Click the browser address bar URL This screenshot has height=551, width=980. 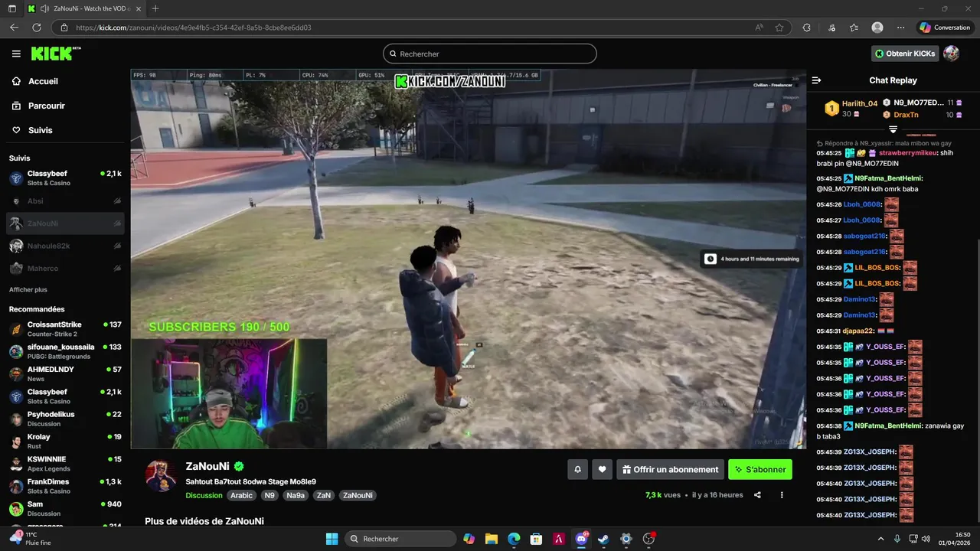coord(194,28)
